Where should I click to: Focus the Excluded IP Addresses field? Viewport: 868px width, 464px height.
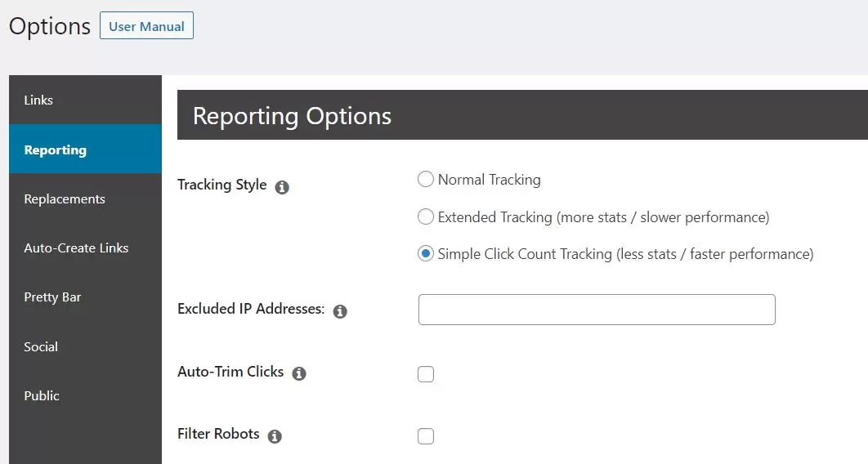(597, 310)
